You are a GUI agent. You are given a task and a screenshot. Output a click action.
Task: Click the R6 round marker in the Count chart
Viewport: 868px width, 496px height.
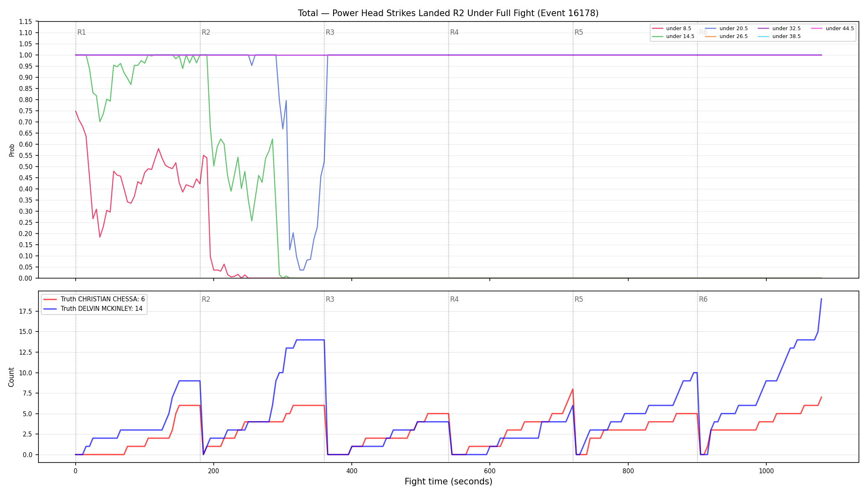pyautogui.click(x=703, y=299)
